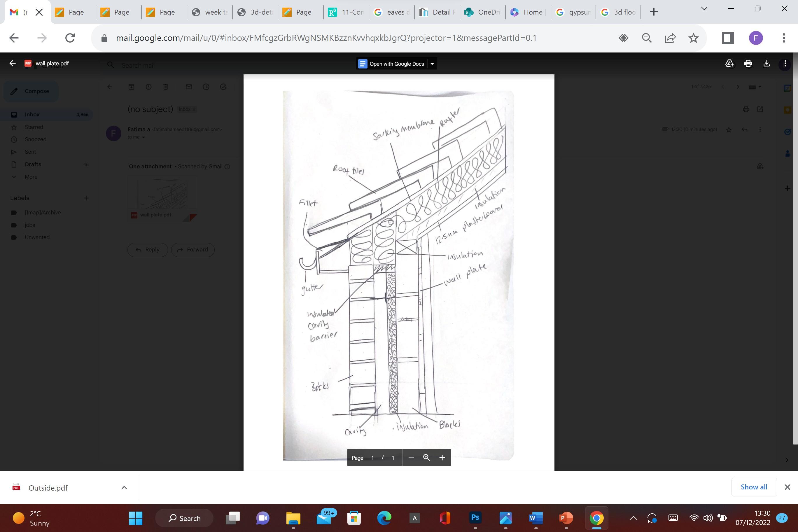The image size is (798, 532).
Task: Click the print icon in PDF viewer
Action: [748, 64]
